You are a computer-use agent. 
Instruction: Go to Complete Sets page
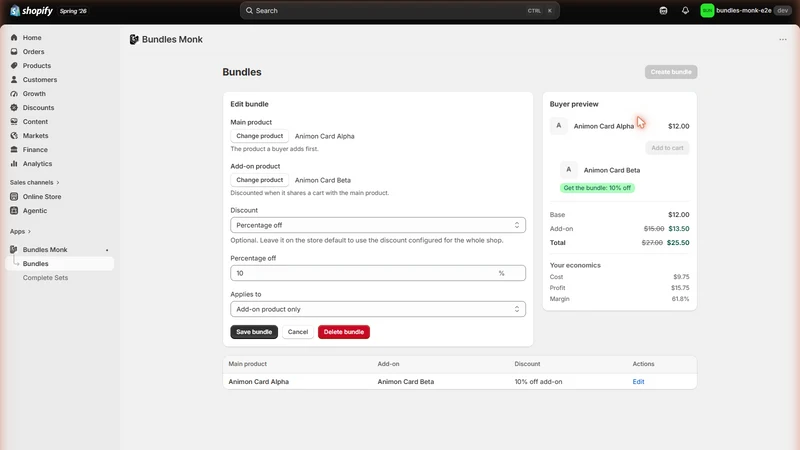pos(45,278)
